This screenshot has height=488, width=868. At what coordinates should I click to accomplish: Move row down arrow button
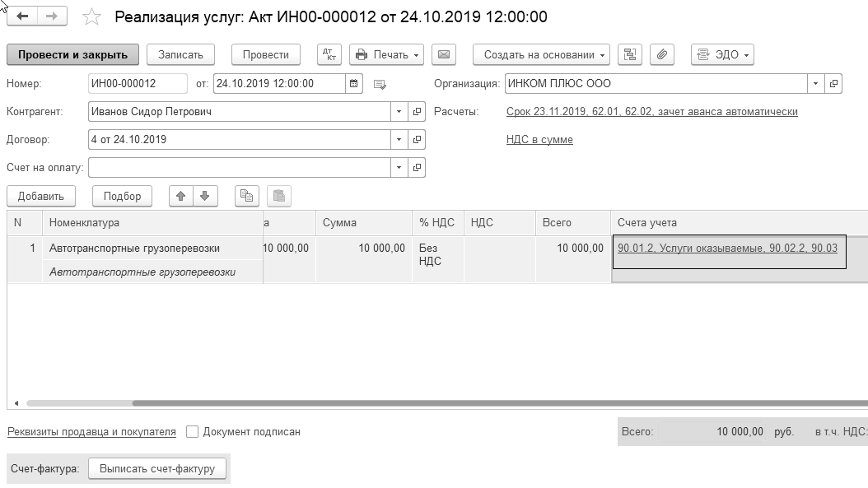pyautogui.click(x=205, y=196)
